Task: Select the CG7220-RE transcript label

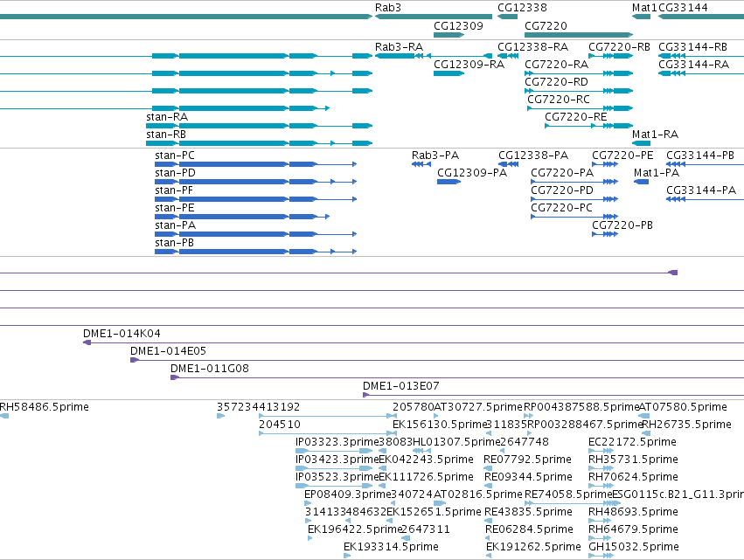Action: 575,117
